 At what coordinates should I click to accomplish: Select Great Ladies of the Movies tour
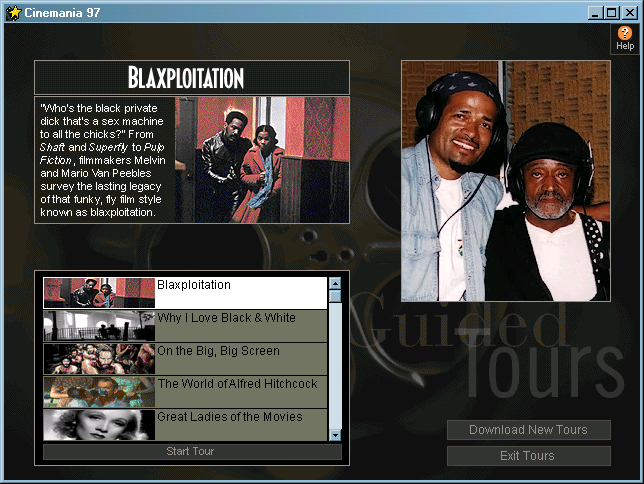(185, 424)
